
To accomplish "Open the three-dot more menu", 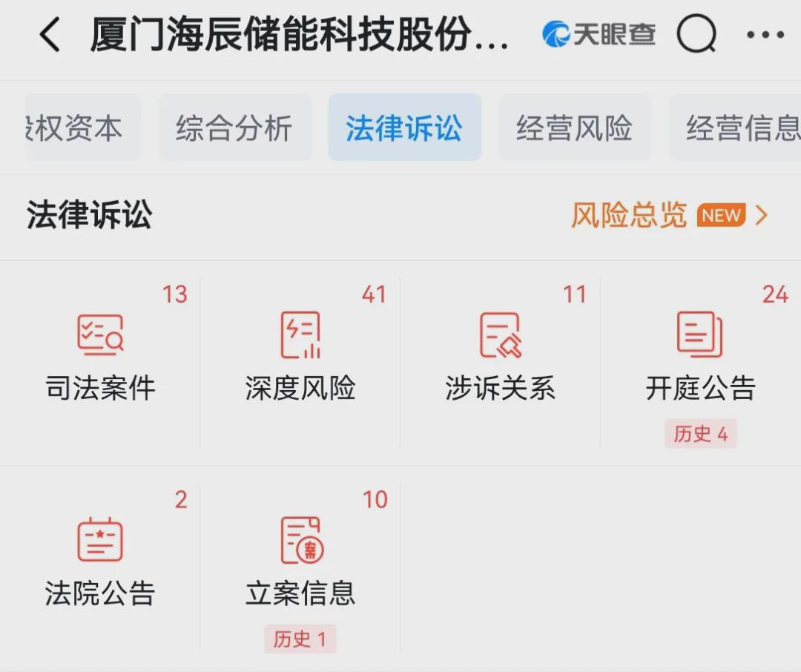I will click(765, 35).
